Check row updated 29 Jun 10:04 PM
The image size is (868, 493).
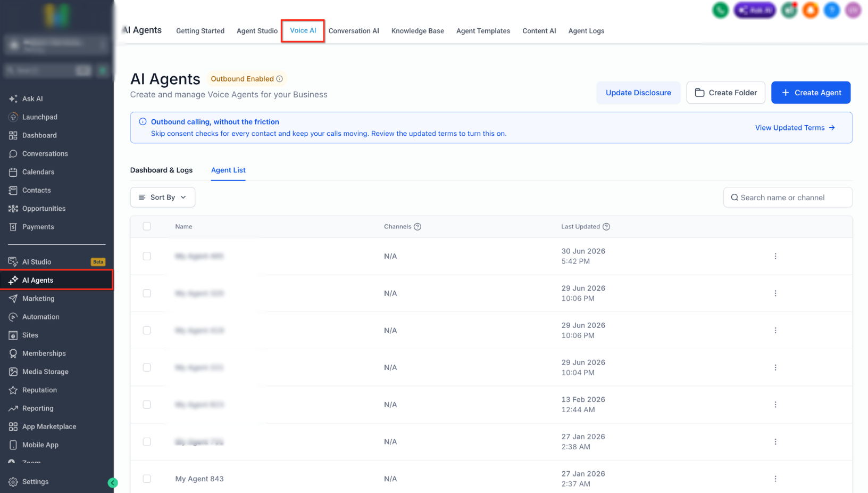pyautogui.click(x=147, y=367)
